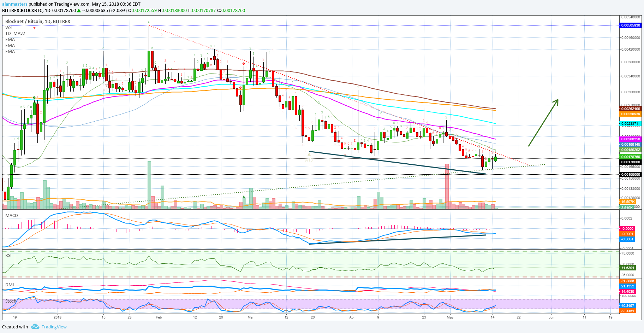The image size is (644, 333).
Task: Click the green 41.6304 RSI value label
Action: [x=628, y=268]
